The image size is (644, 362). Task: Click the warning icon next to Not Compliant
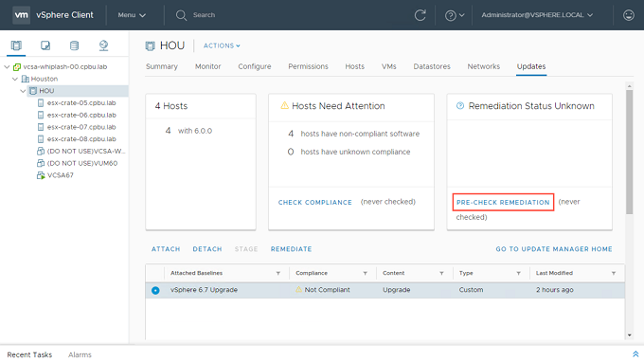point(298,290)
